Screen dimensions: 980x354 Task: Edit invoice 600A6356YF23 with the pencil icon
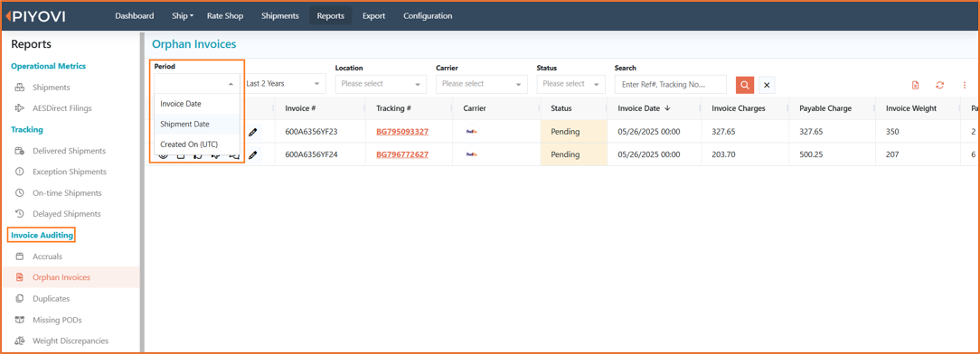point(252,132)
